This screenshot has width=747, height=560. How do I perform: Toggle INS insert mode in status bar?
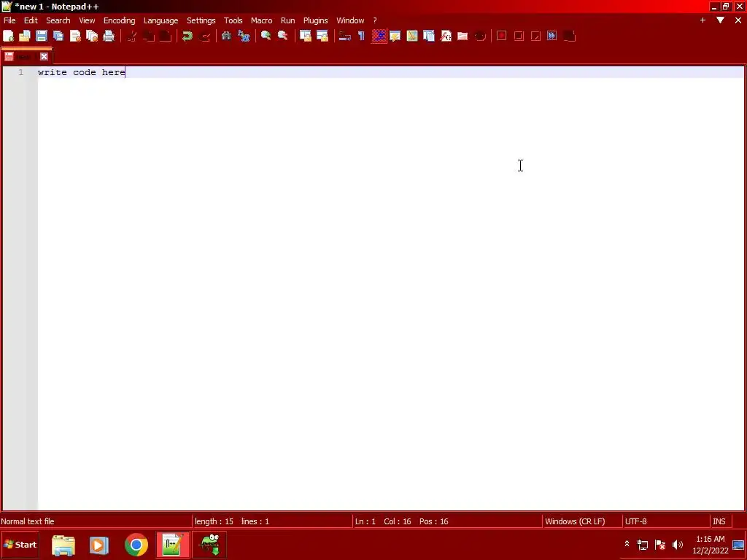point(719,521)
